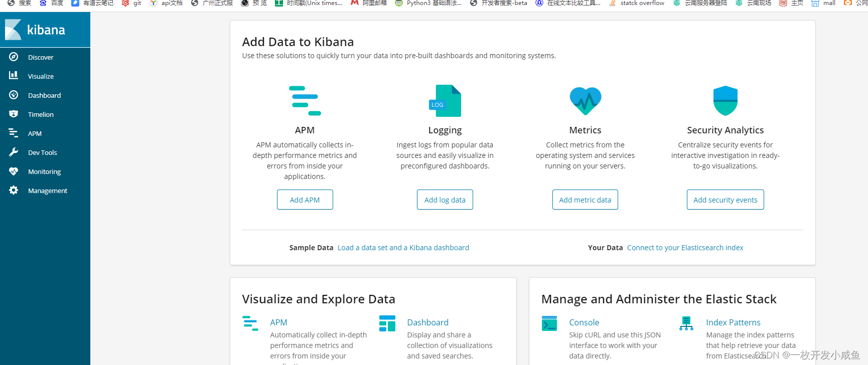Click the Security Analytics shield icon
This screenshot has width=868, height=365.
click(725, 101)
